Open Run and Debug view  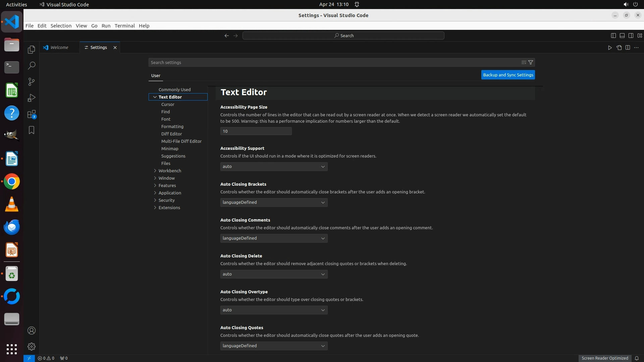[x=32, y=98]
